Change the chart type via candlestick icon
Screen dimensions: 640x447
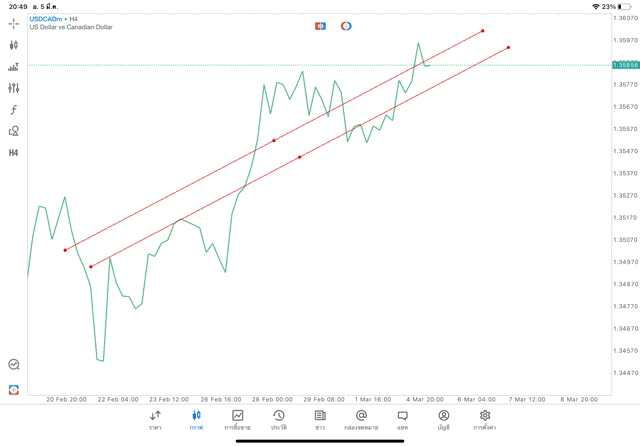click(x=14, y=45)
